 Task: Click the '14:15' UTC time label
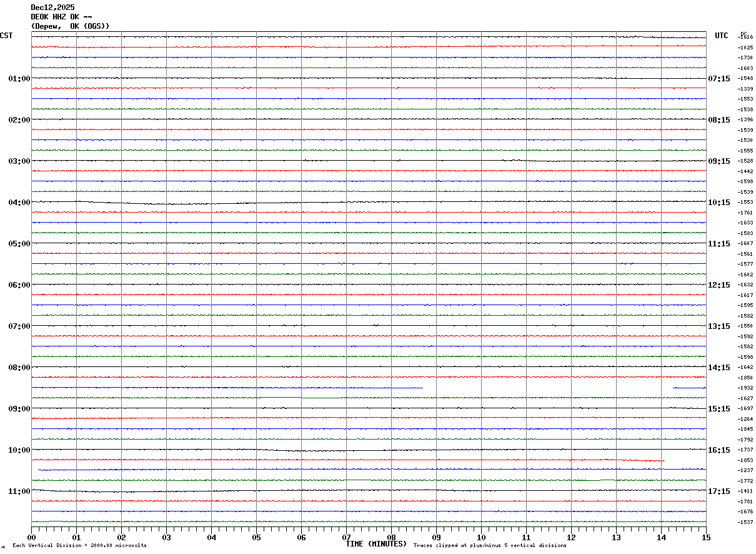pyautogui.click(x=719, y=368)
